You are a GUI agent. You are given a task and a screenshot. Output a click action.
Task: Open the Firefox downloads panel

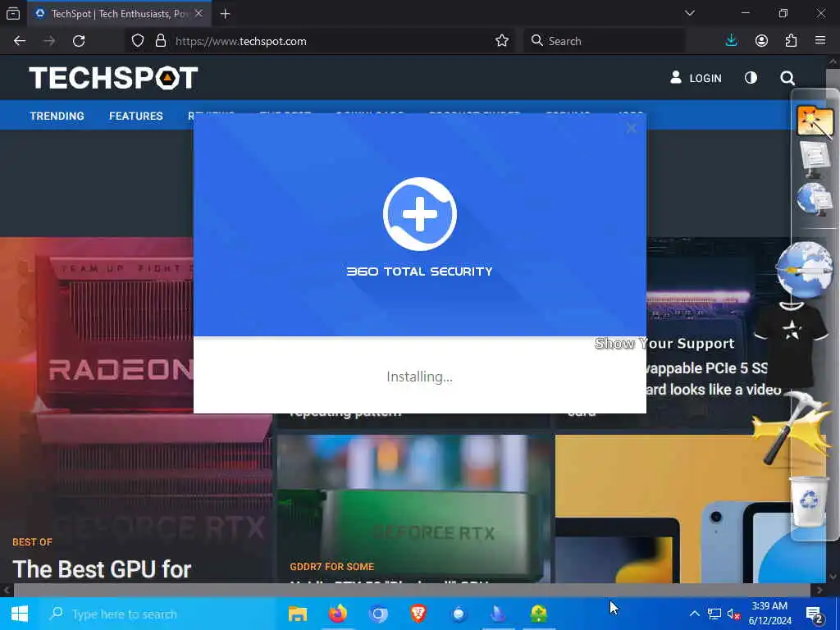coord(731,41)
